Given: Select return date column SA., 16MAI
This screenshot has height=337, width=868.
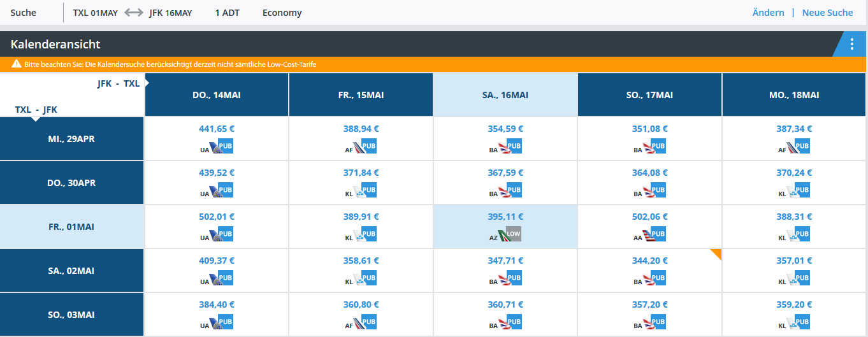Looking at the screenshot, I should pyautogui.click(x=505, y=95).
